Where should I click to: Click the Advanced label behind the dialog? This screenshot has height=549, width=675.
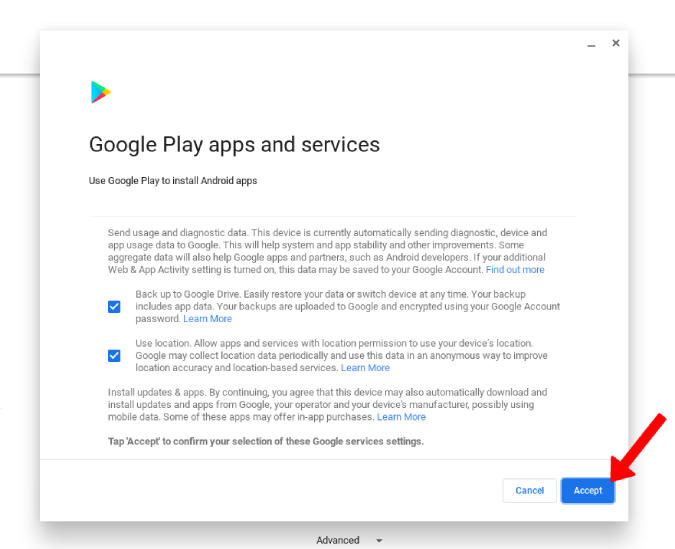click(338, 540)
